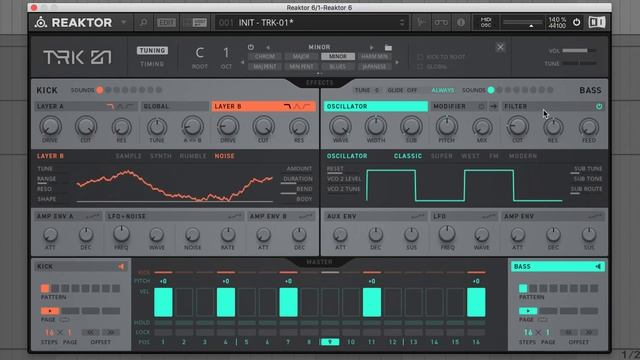Toggle the scale power icon near MINOR
The height and width of the screenshot is (360, 640).
251,47
